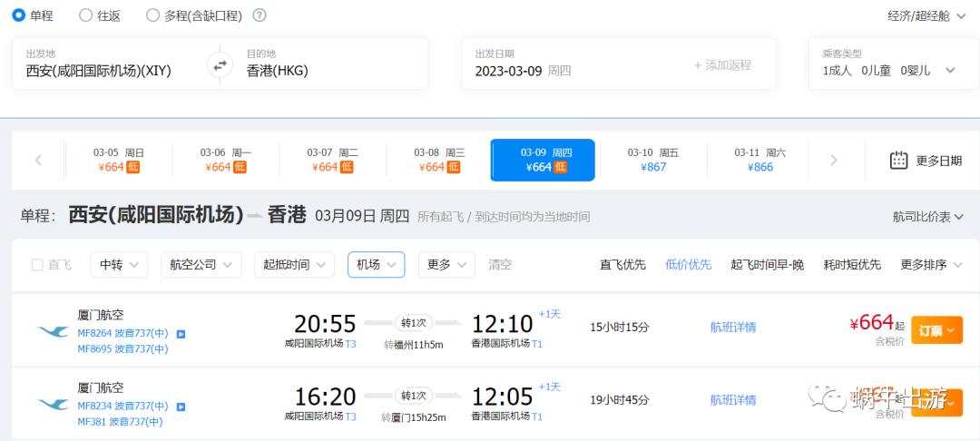Viewport: 980px width, 441px height.
Task: Show later dates with right arrow
Action: [833, 160]
